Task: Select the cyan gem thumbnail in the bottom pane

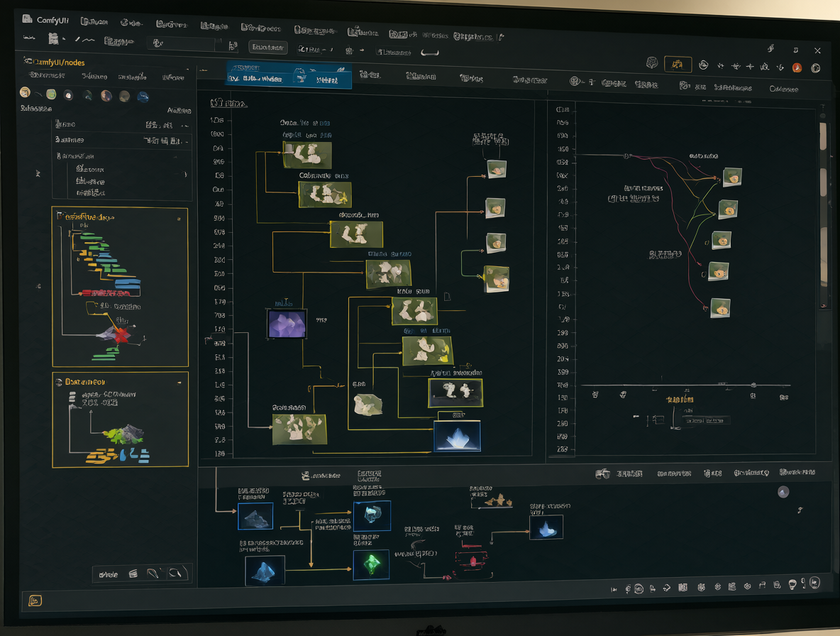Action: (x=372, y=515)
